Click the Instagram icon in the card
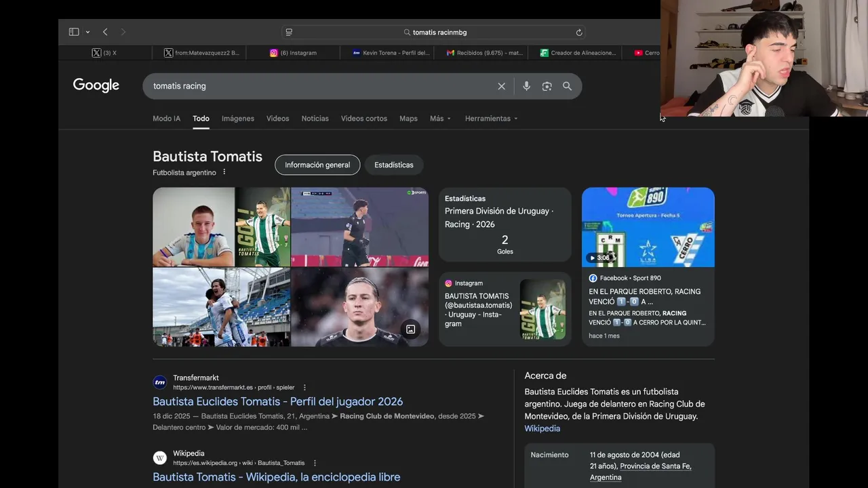The image size is (868, 488). coord(448,283)
